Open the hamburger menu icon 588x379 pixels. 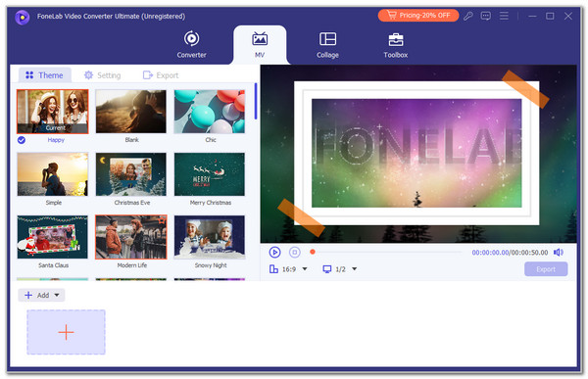tap(504, 16)
